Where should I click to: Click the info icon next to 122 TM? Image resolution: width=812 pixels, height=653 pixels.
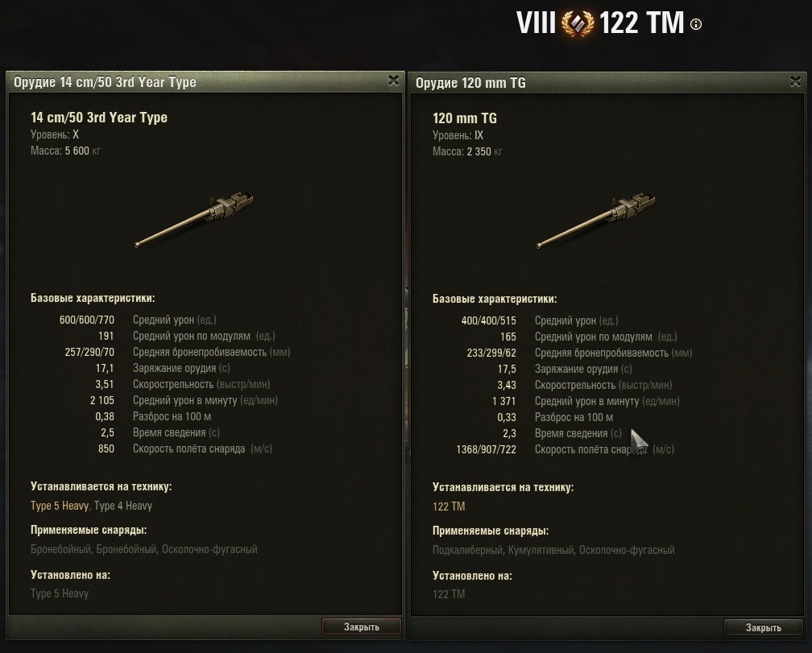696,24
